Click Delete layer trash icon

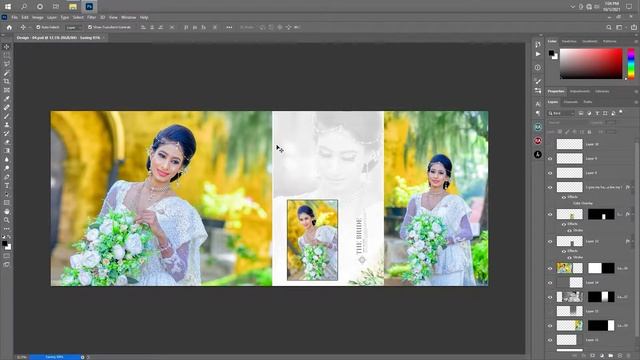coord(629,356)
